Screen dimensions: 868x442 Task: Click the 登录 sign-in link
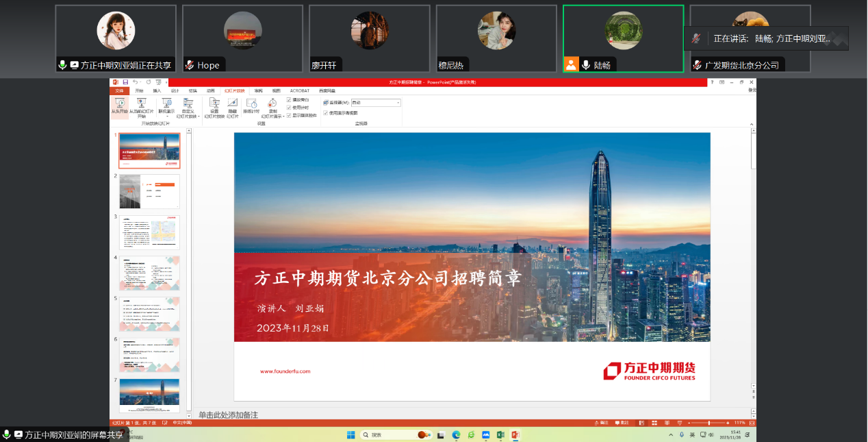click(x=752, y=90)
